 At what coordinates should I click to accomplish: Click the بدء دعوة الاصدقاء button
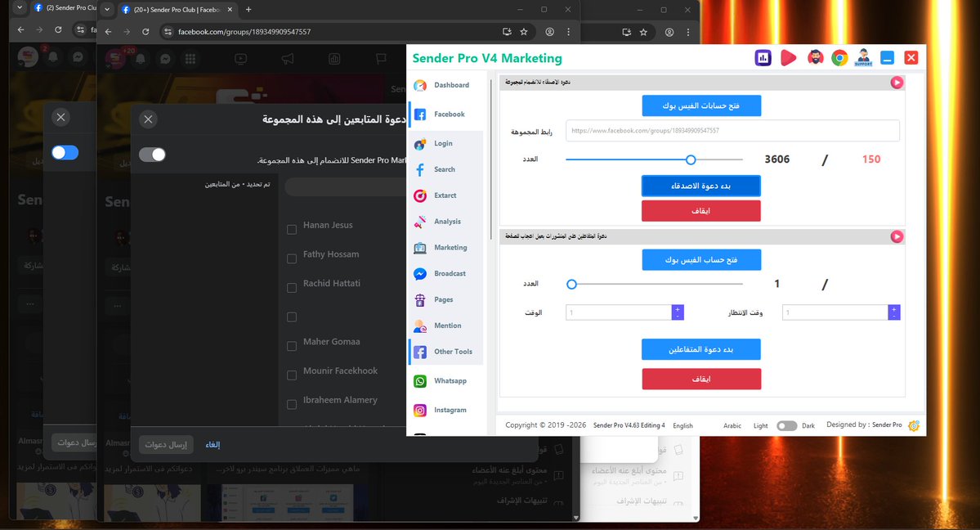pyautogui.click(x=700, y=186)
